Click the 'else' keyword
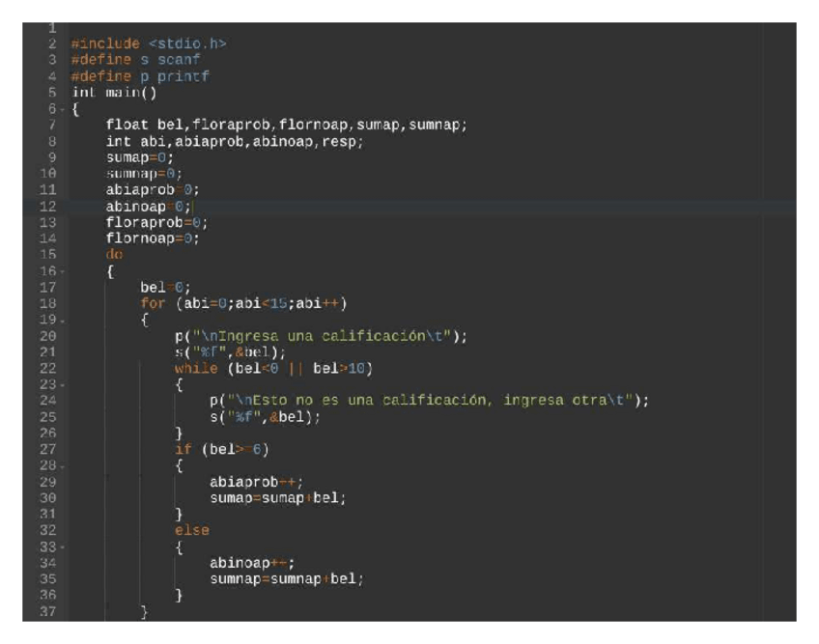 pyautogui.click(x=192, y=530)
